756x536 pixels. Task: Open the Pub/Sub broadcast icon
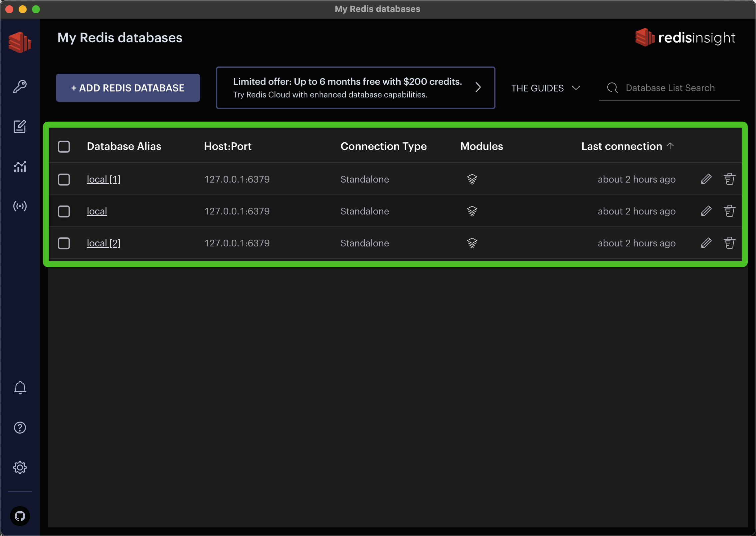pyautogui.click(x=20, y=206)
